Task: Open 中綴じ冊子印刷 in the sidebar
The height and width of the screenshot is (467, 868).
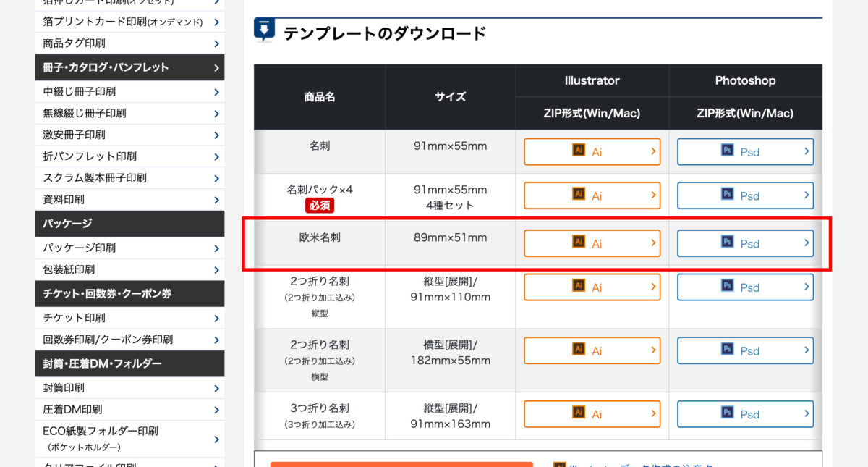Action: [80, 92]
